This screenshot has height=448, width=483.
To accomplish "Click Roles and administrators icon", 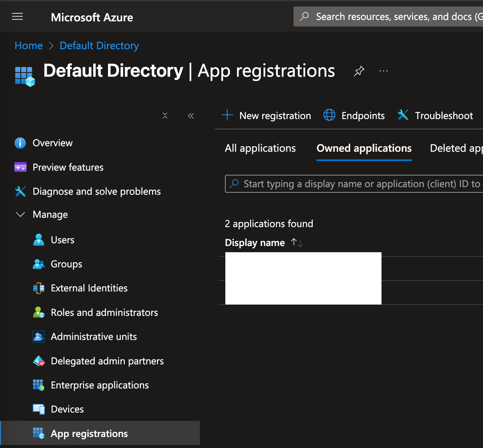I will point(39,312).
